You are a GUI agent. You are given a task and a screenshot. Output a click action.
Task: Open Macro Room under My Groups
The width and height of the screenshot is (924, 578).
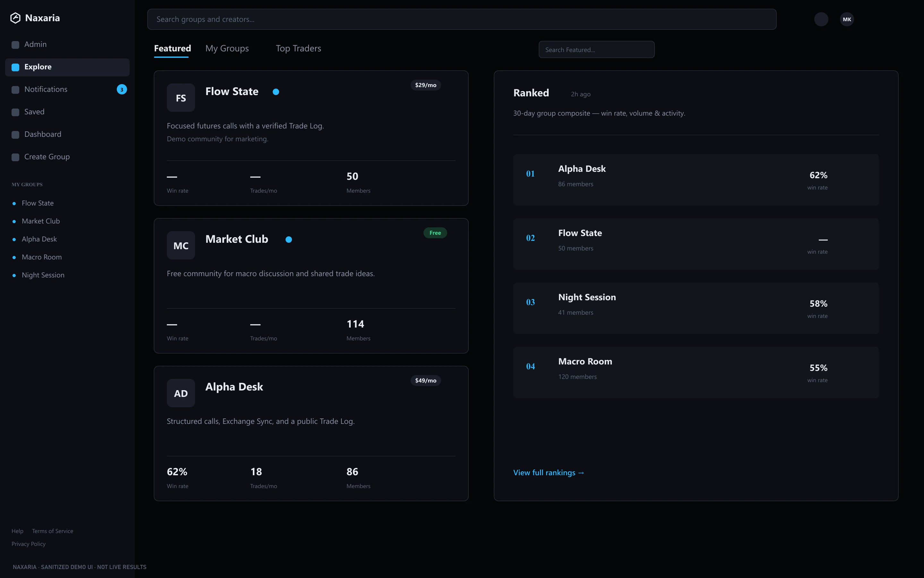coord(42,257)
